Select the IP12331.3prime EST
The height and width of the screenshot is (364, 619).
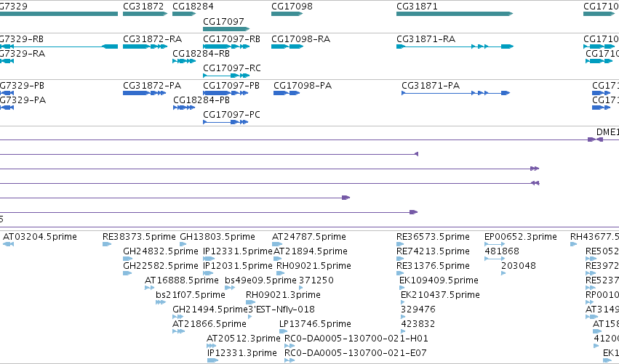pos(213,360)
